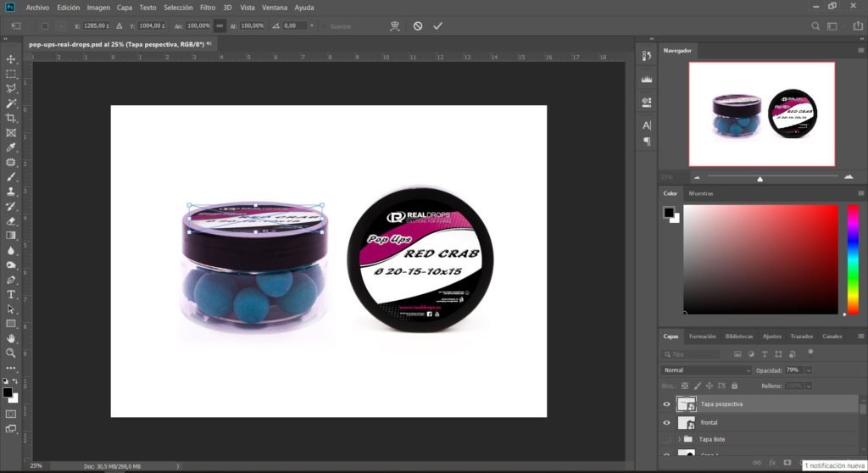Screen dimensions: 868x473
Task: Click the share export icon
Action: 858,26
